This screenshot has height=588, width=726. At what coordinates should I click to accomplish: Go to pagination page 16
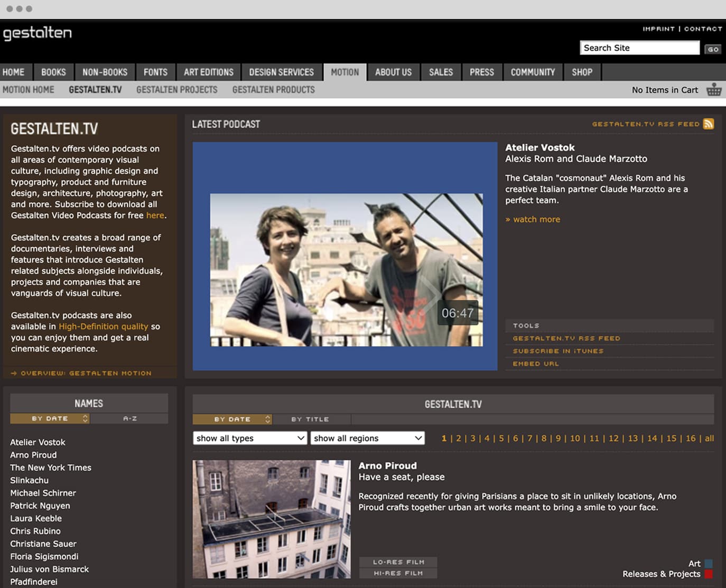pos(691,438)
